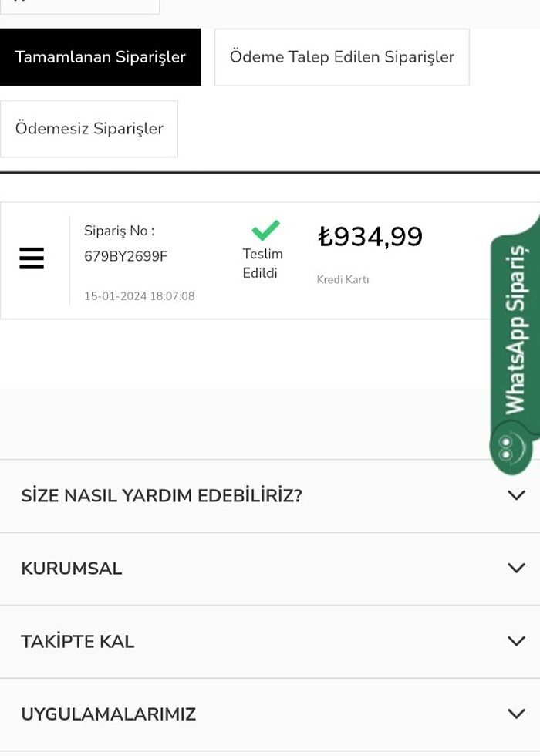This screenshot has width=540, height=756.
Task: Switch to Ödeme Talep Edilen Siparişler tab
Action: (342, 56)
